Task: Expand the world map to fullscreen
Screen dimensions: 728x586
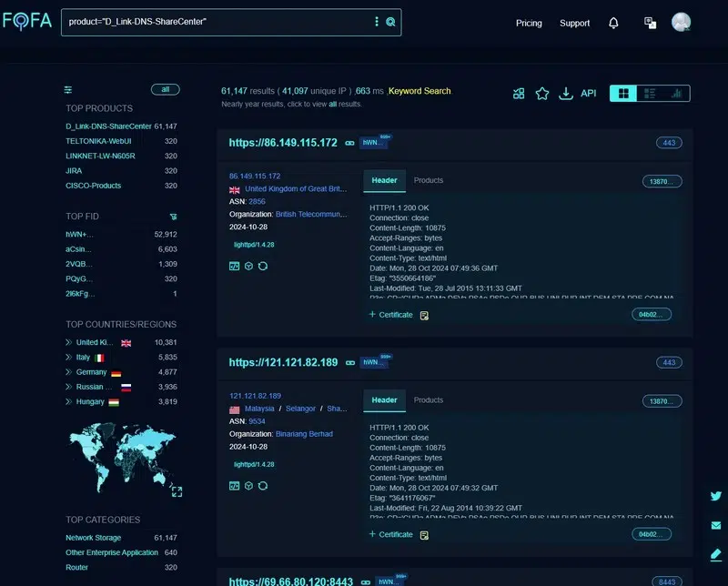Action: click(177, 491)
